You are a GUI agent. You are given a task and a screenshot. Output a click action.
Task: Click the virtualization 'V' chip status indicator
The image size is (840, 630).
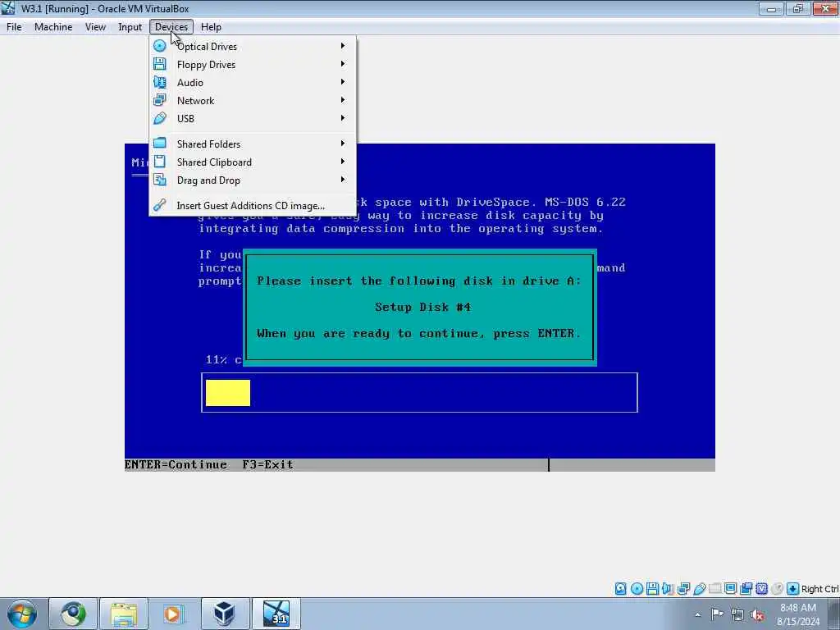click(x=762, y=589)
